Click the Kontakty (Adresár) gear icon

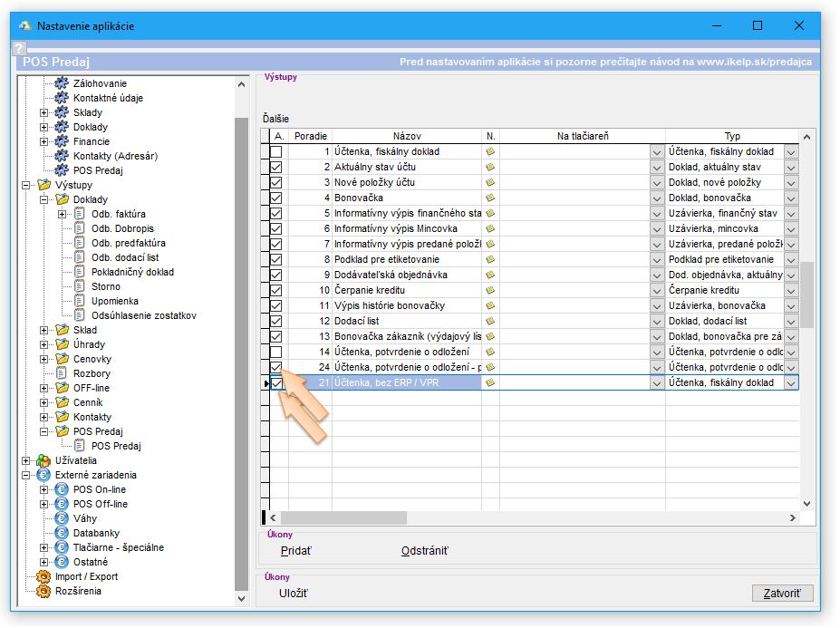(62, 155)
